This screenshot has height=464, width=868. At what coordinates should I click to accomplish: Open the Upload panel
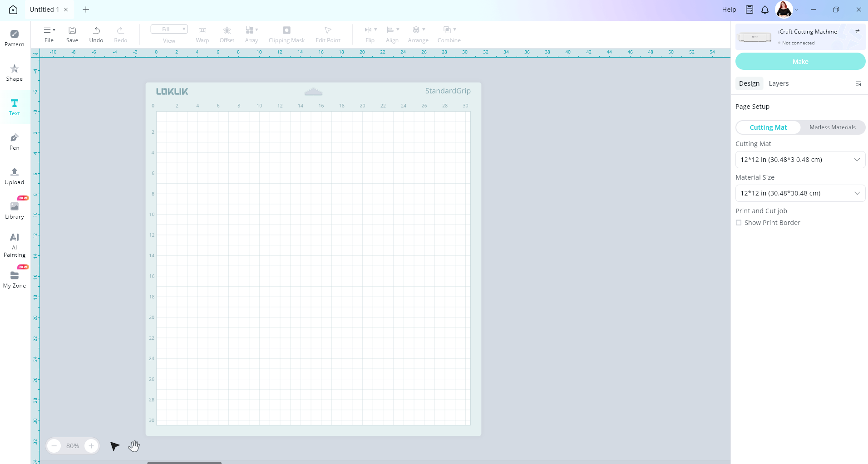tap(15, 176)
